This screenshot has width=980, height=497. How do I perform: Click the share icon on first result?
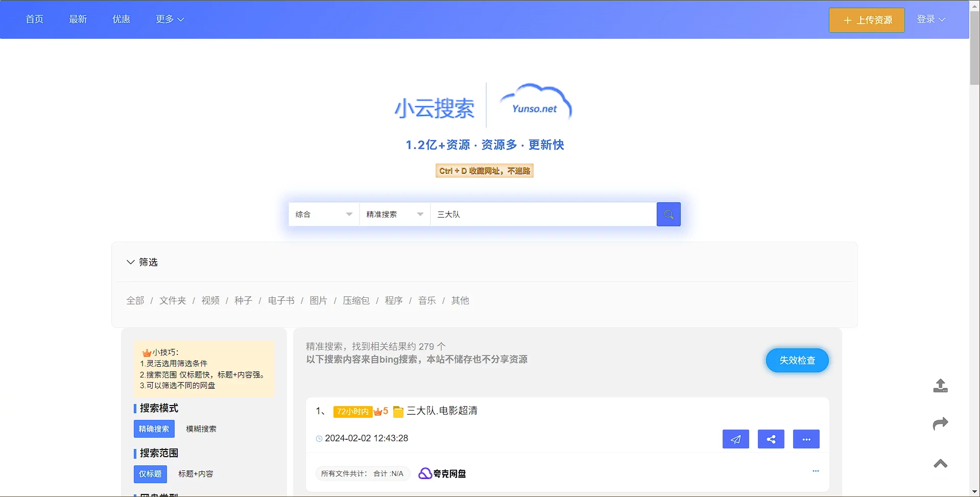[771, 439]
